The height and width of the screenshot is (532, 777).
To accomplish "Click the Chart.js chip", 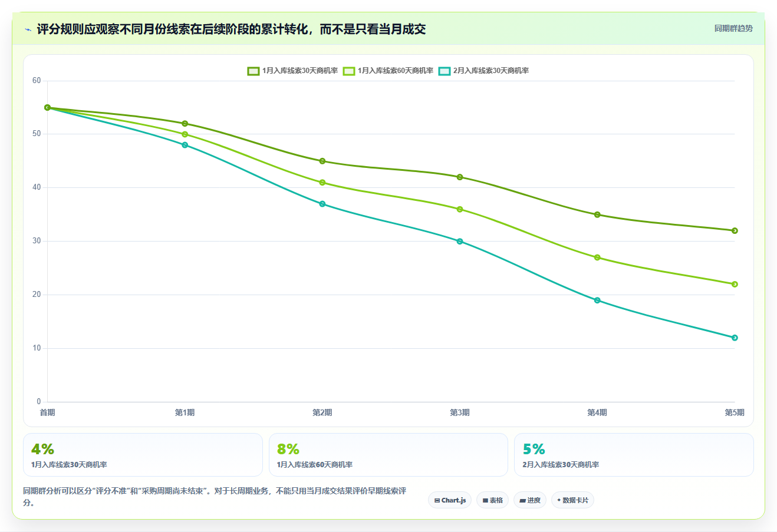I will pos(450,500).
